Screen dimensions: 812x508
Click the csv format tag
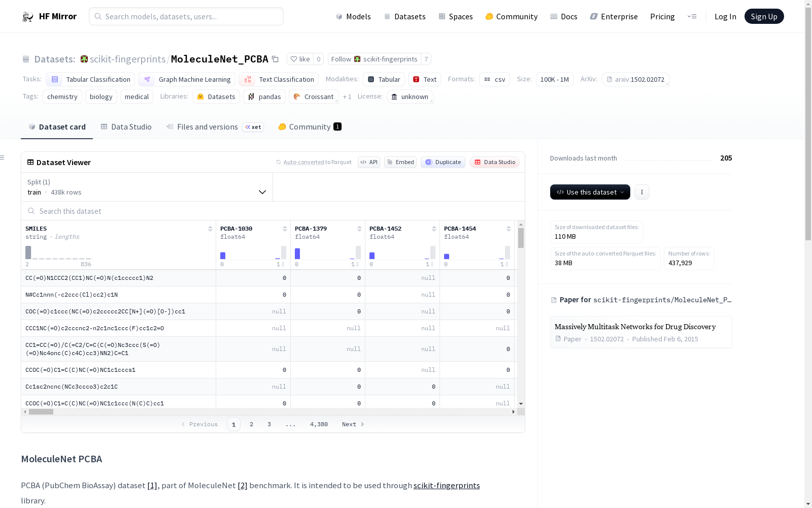tap(494, 79)
